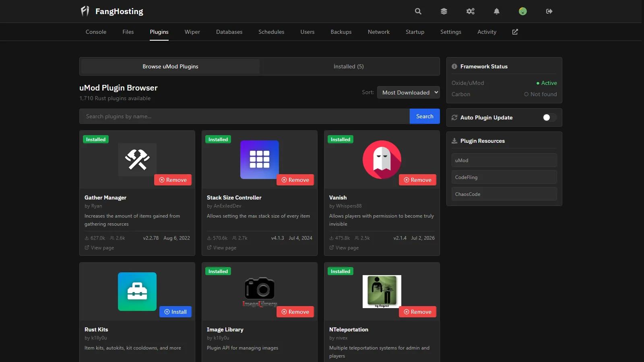
Task: Go to the Console tab
Action: point(96,32)
